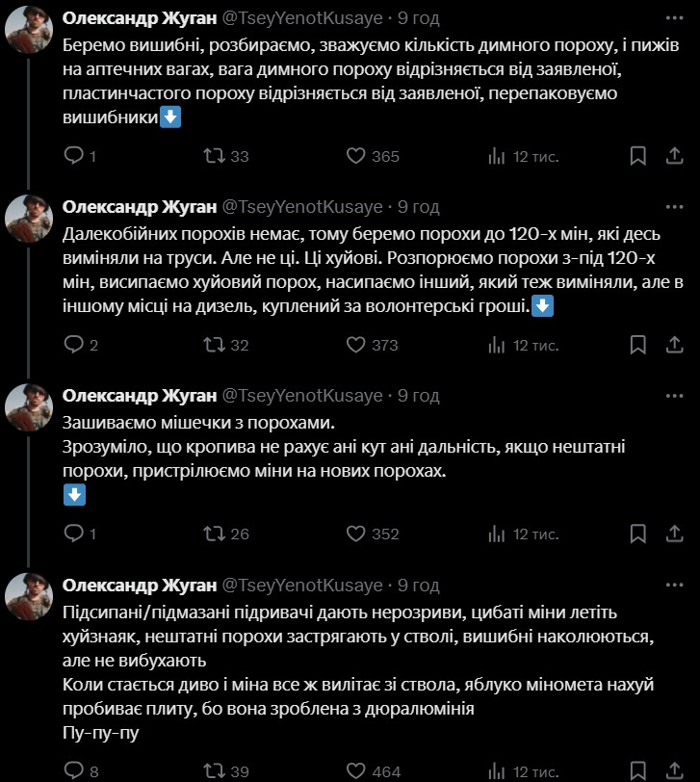This screenshot has width=700, height=782.
Task: Reply to the tweet about мішечки з порохами
Action: [x=74, y=534]
